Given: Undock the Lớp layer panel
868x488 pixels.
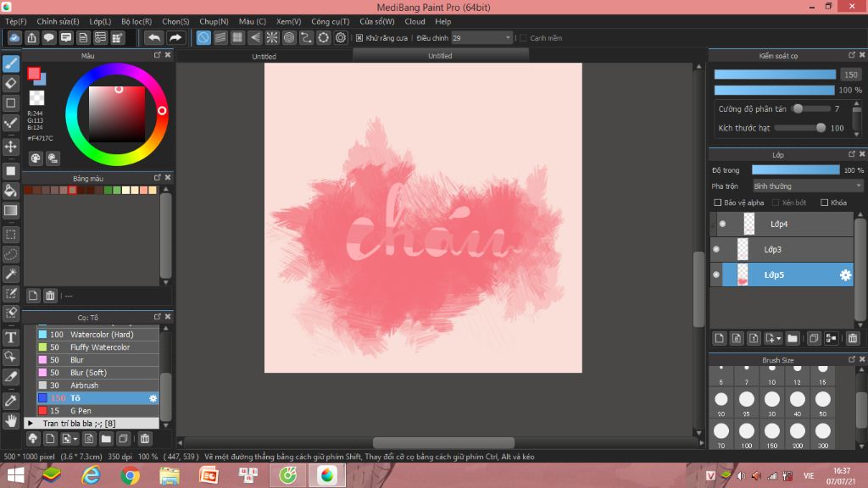Looking at the screenshot, I should tap(851, 154).
